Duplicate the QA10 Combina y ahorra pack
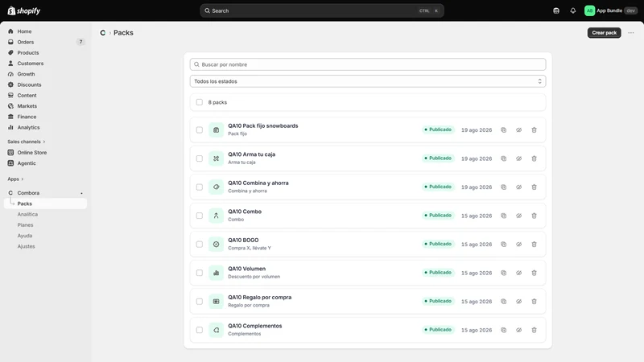The height and width of the screenshot is (362, 644). tap(504, 187)
